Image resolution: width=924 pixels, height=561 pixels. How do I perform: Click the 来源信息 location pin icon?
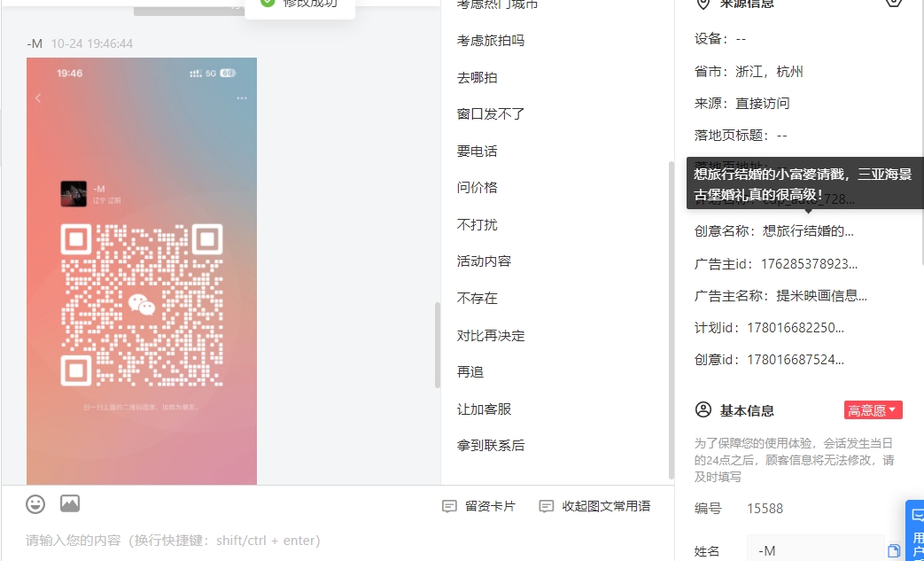click(703, 4)
